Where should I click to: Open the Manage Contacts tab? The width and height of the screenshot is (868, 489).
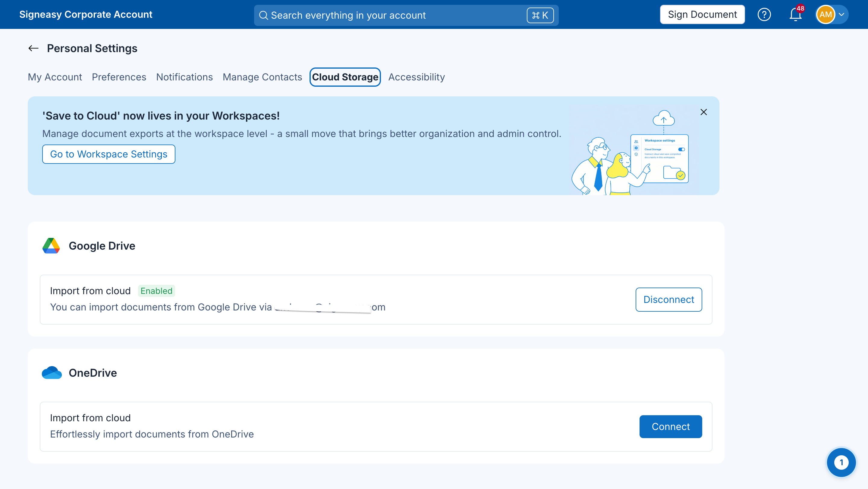[262, 77]
